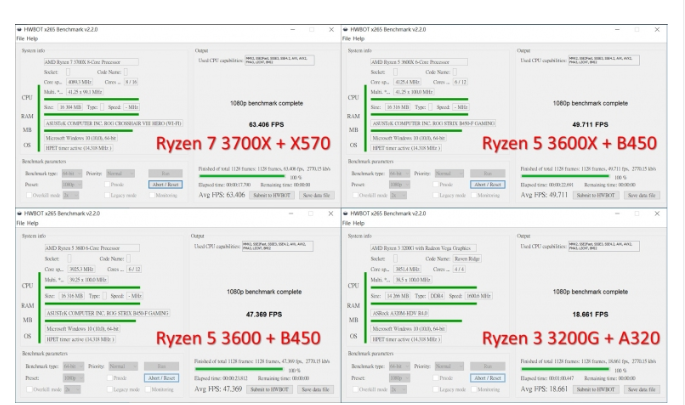Click Abort / Reset in the Ryzen 5 3600 window
The height and width of the screenshot is (405, 685).
pos(162,378)
